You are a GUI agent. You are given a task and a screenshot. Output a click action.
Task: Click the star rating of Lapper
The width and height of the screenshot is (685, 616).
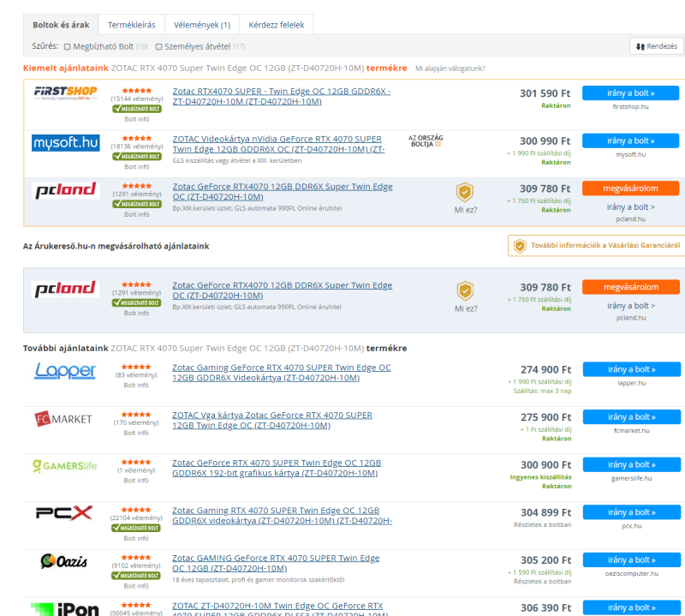point(136,367)
